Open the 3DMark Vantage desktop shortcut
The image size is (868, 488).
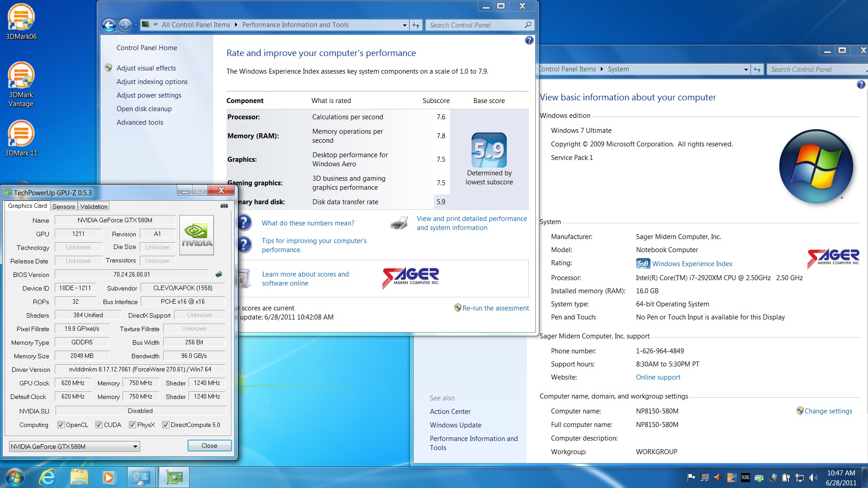tap(21, 84)
